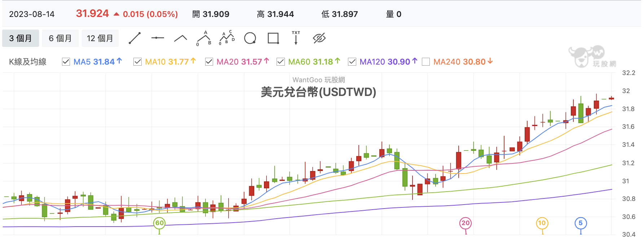Click the MA20 31.57 label

click(x=243, y=62)
